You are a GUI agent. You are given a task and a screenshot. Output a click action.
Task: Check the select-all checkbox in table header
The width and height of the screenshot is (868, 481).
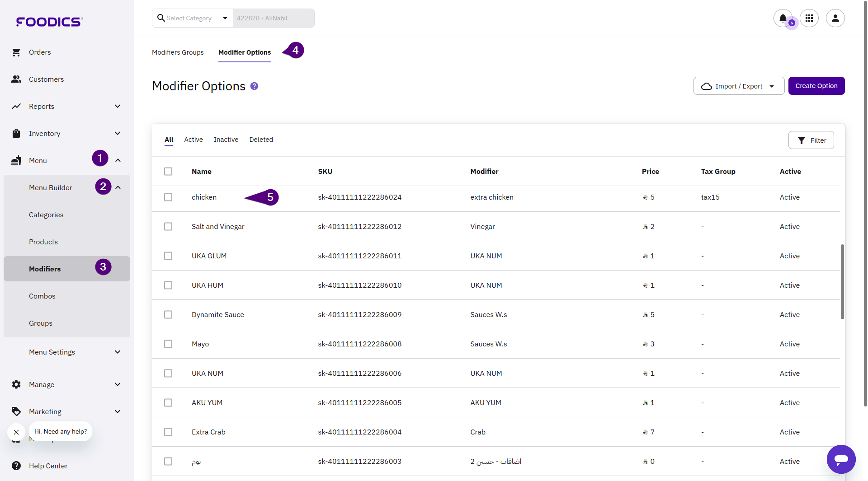click(168, 172)
